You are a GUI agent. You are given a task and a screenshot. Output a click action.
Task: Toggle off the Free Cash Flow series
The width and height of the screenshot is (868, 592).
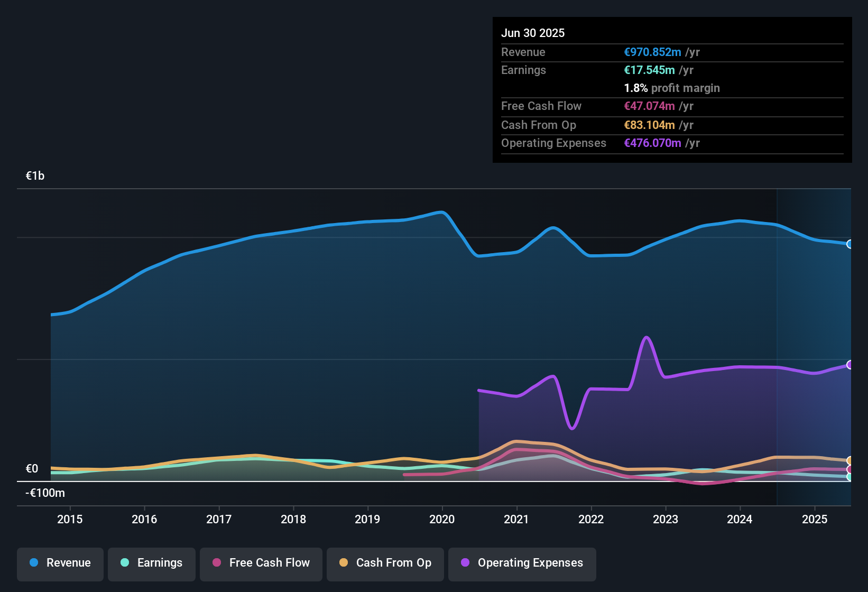(261, 563)
